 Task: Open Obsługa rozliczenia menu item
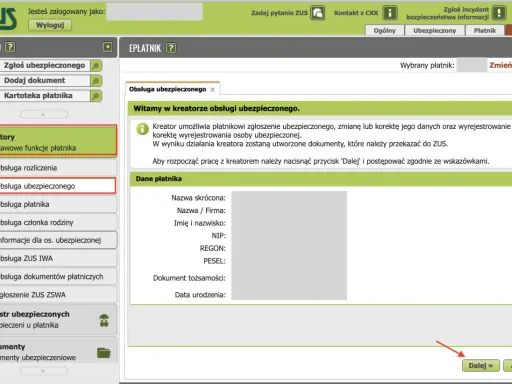pyautogui.click(x=58, y=168)
